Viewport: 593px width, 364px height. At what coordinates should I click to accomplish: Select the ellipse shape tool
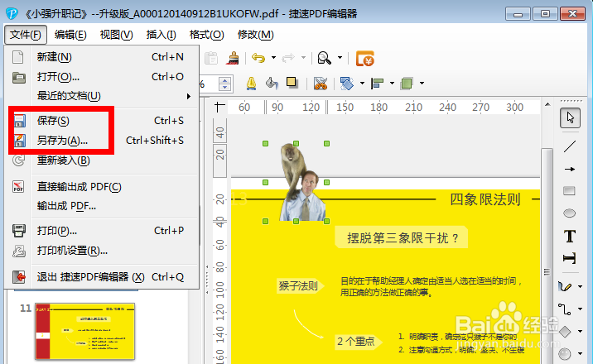[x=569, y=213]
